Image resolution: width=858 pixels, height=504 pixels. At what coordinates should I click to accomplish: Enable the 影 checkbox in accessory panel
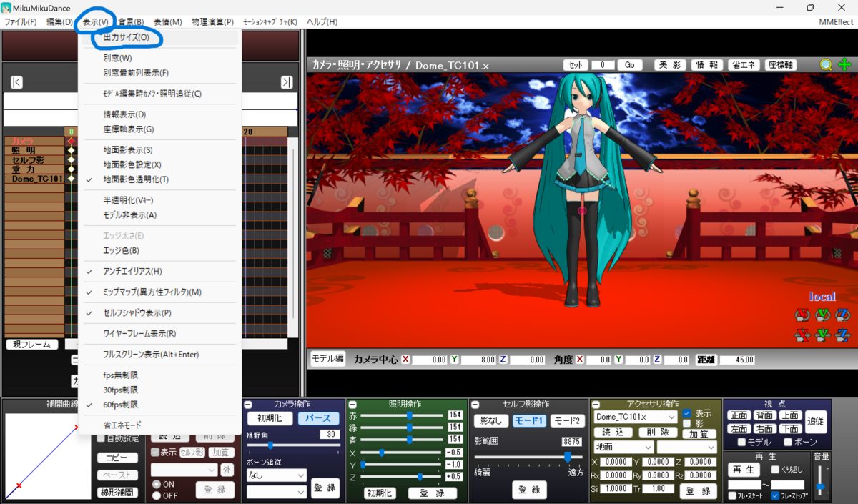click(x=687, y=423)
